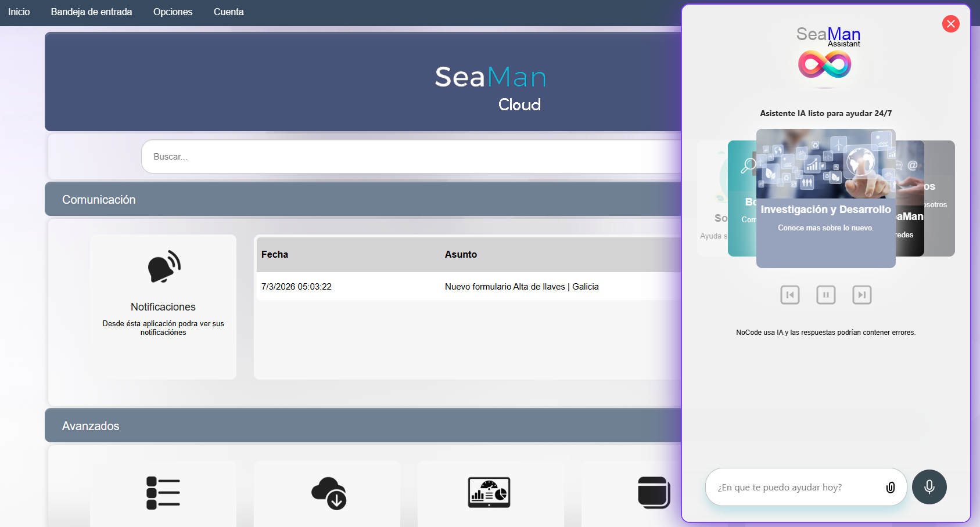Select the dark carousel card labeled redes

click(x=910, y=198)
